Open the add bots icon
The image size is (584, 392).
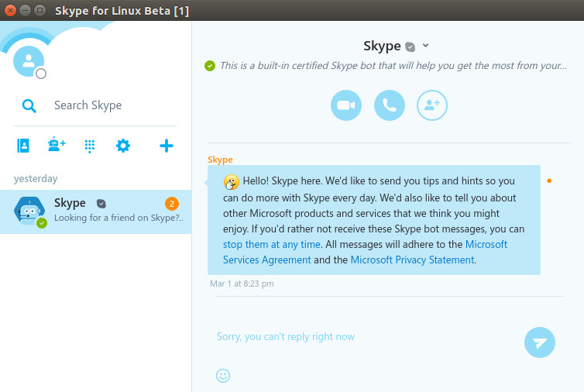pyautogui.click(x=57, y=145)
